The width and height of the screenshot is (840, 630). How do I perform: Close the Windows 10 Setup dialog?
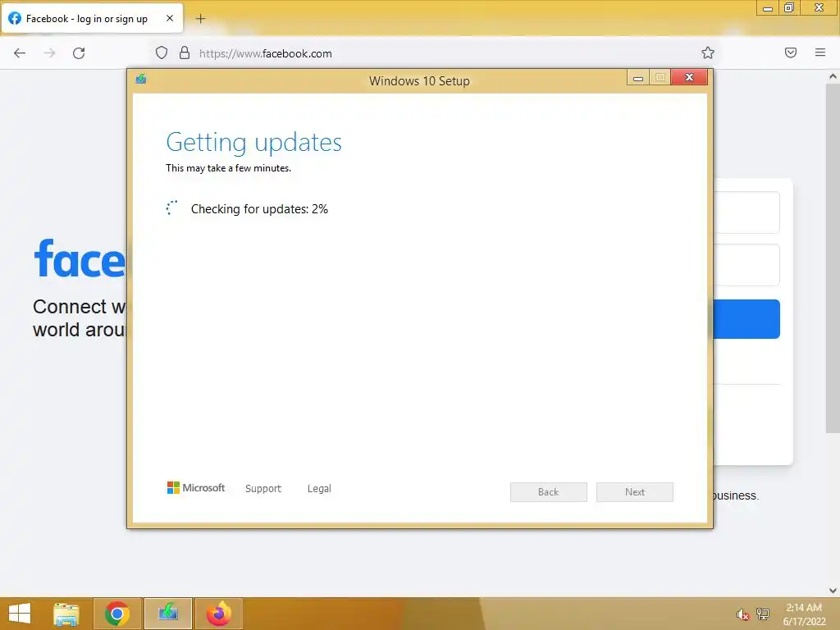coord(689,78)
